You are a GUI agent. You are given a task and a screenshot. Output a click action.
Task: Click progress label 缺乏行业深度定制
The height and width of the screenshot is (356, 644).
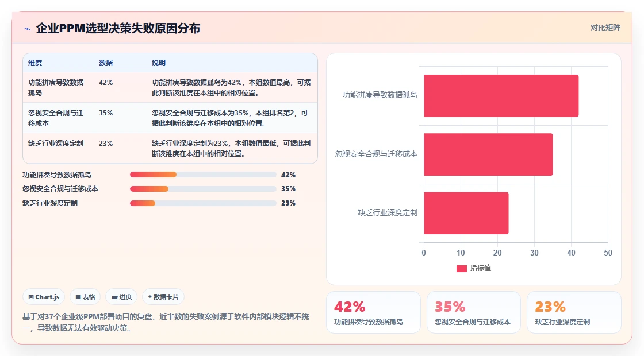coord(50,203)
